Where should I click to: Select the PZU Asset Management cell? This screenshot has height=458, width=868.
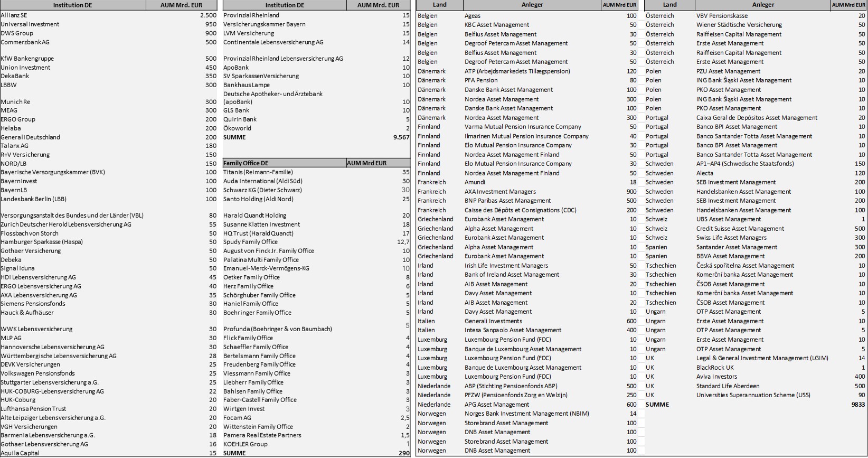coord(729,71)
